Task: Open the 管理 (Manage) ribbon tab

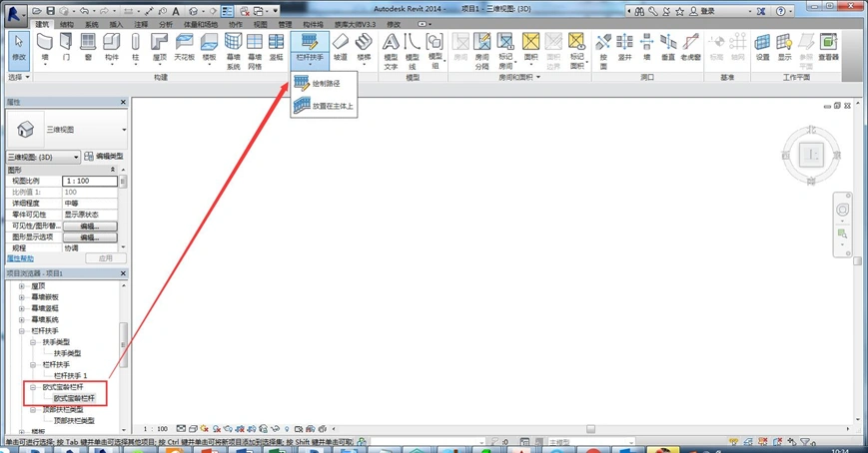Action: coord(285,24)
